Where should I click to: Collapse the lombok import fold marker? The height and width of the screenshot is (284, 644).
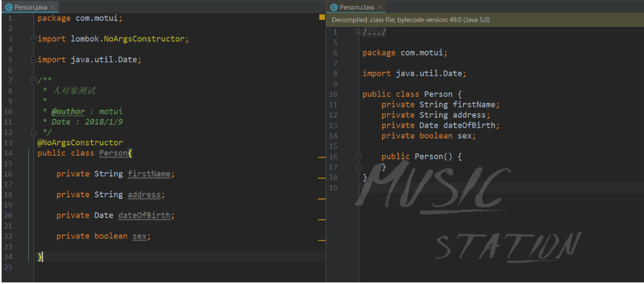(34, 39)
